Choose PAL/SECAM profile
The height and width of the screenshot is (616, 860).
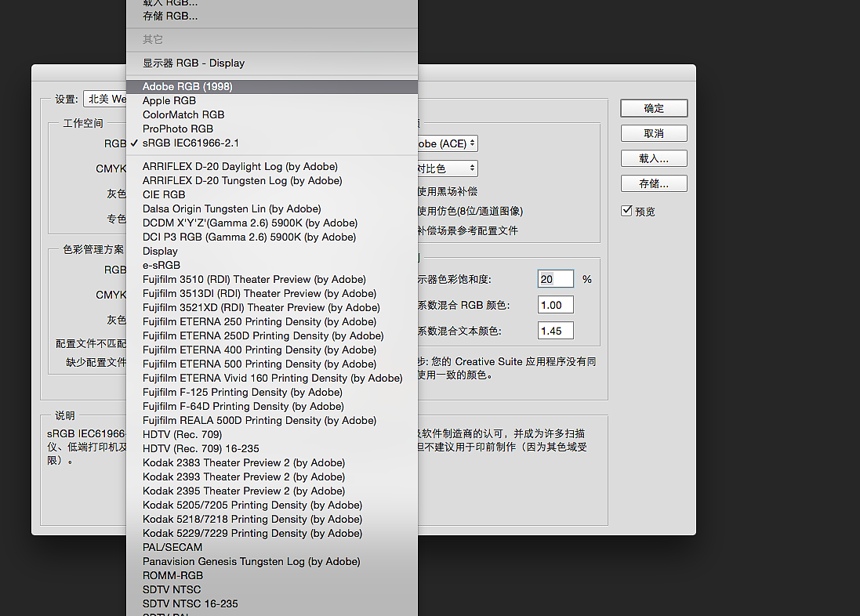click(x=271, y=548)
